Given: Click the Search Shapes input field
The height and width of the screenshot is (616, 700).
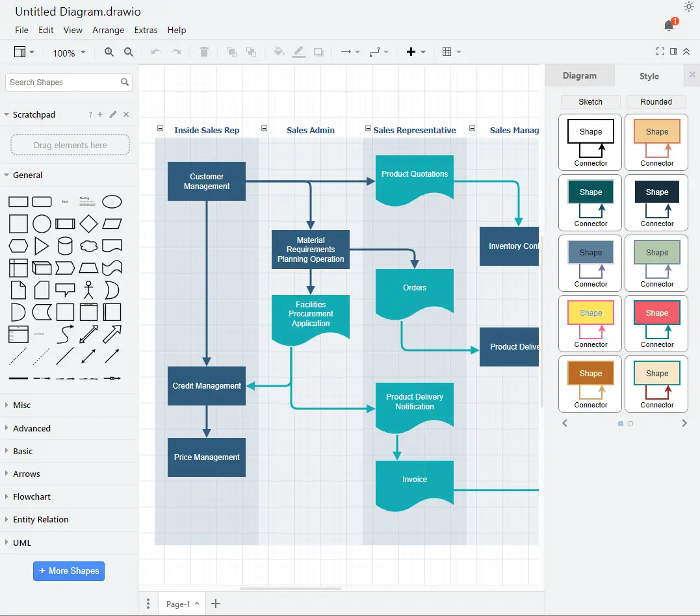Looking at the screenshot, I should click(62, 83).
